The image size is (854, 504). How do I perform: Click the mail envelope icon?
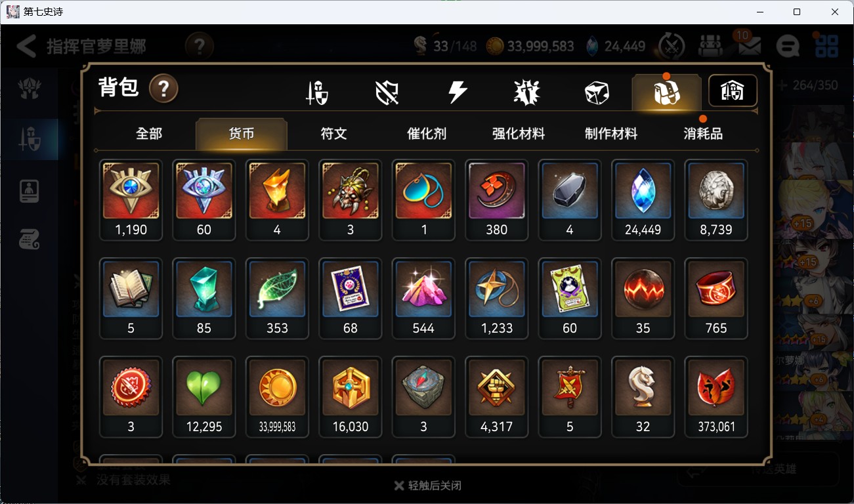coord(748,46)
